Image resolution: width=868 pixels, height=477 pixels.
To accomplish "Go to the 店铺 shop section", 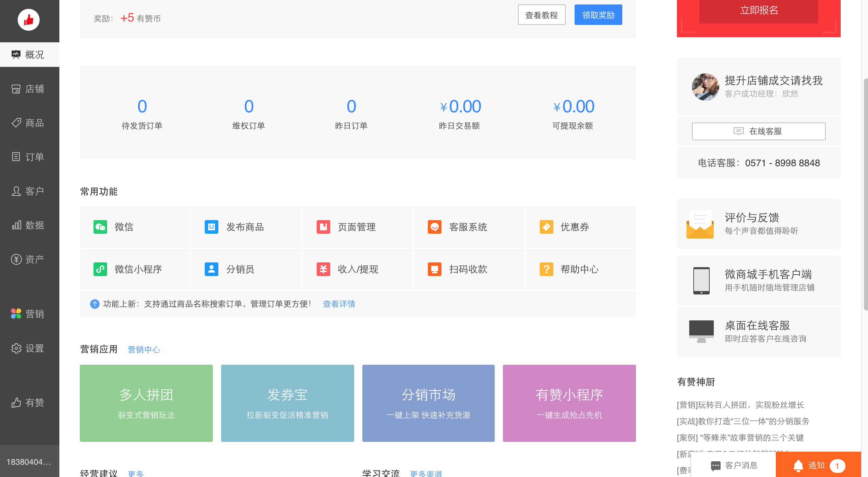I will (x=29, y=89).
